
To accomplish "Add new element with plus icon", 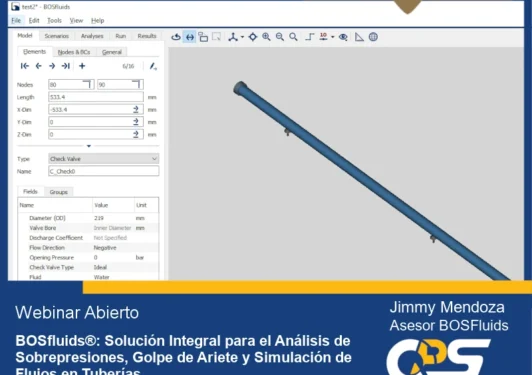I will (82, 66).
